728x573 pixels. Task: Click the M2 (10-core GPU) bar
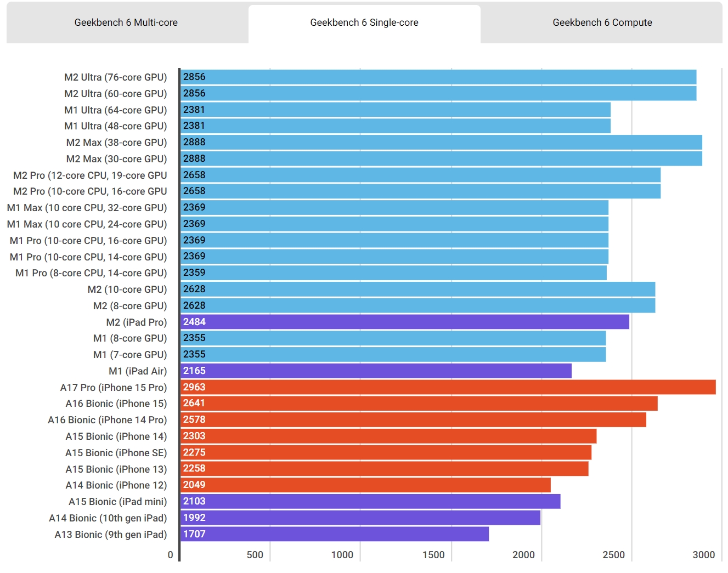[x=418, y=289]
